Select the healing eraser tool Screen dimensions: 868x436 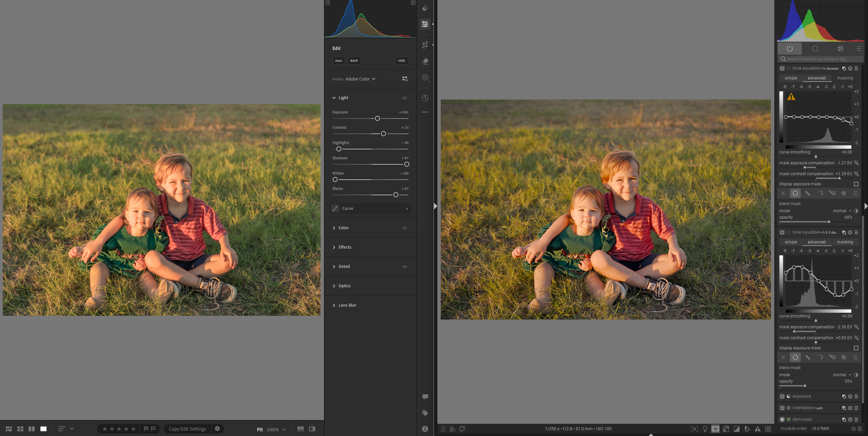[x=425, y=61]
